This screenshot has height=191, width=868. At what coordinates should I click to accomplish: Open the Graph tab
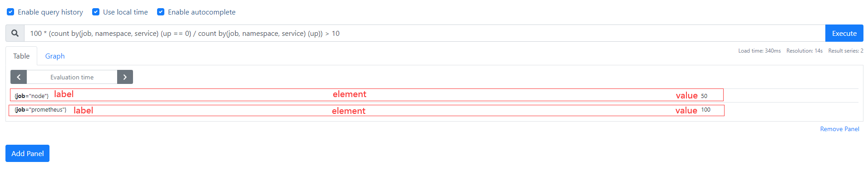coord(55,56)
